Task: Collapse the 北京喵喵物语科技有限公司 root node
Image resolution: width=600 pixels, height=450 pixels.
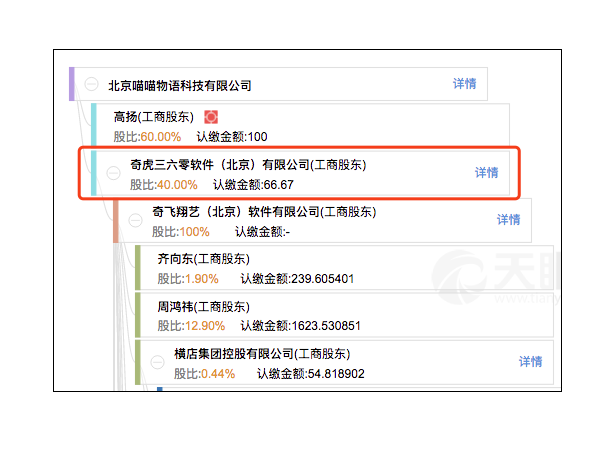Action: point(91,84)
